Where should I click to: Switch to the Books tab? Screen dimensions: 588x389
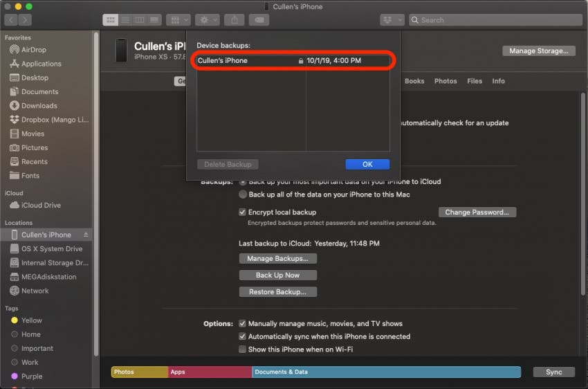point(414,81)
